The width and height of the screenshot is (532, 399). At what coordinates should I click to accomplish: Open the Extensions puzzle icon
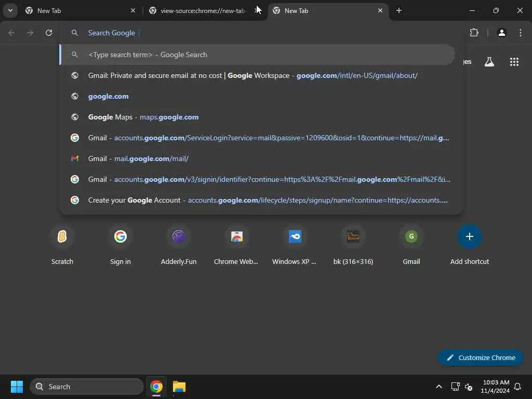474,33
